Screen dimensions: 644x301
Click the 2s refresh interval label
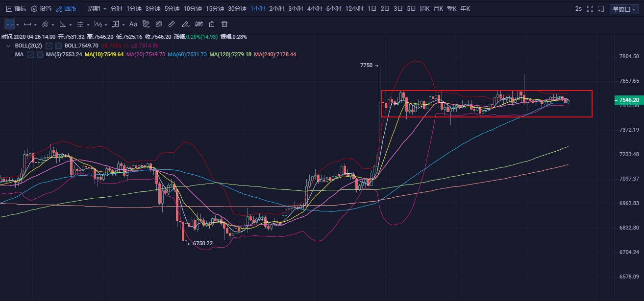pyautogui.click(x=578, y=9)
